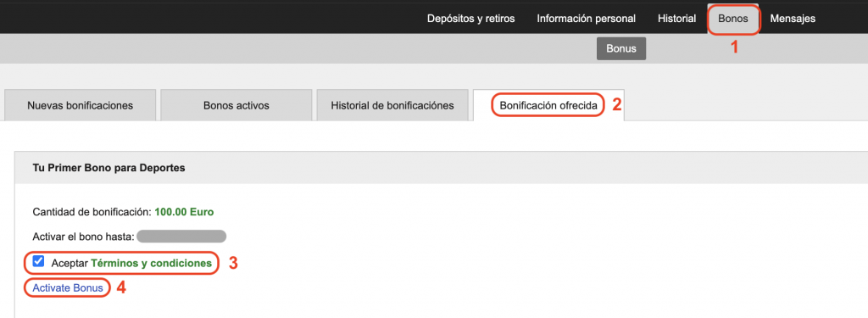Click the Tu Primer Bono para Deportes header
Viewport: 868px width, 318px height.
[x=109, y=168]
